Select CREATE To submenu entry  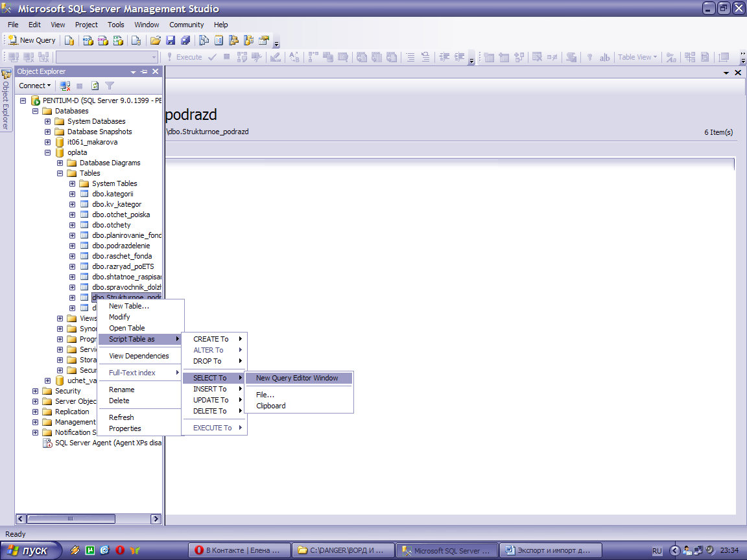[x=214, y=339]
